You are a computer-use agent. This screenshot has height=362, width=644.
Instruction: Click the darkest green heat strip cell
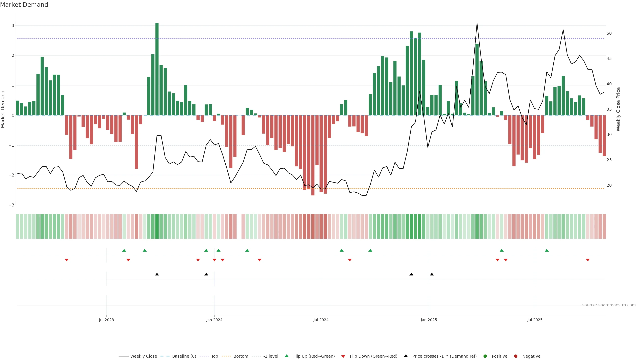[x=157, y=226]
